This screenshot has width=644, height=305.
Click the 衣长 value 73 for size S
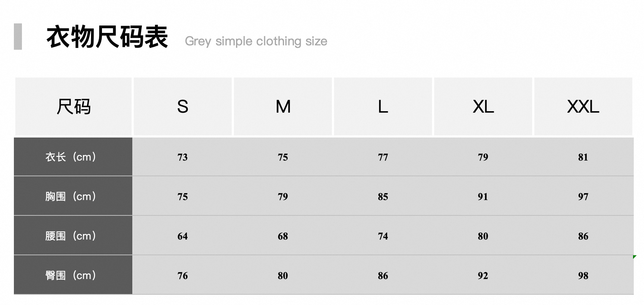(x=182, y=157)
